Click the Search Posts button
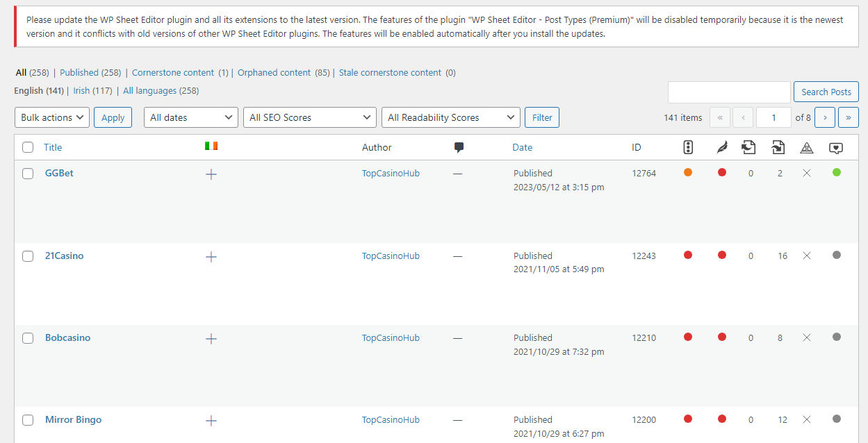The height and width of the screenshot is (443, 868). 826,92
